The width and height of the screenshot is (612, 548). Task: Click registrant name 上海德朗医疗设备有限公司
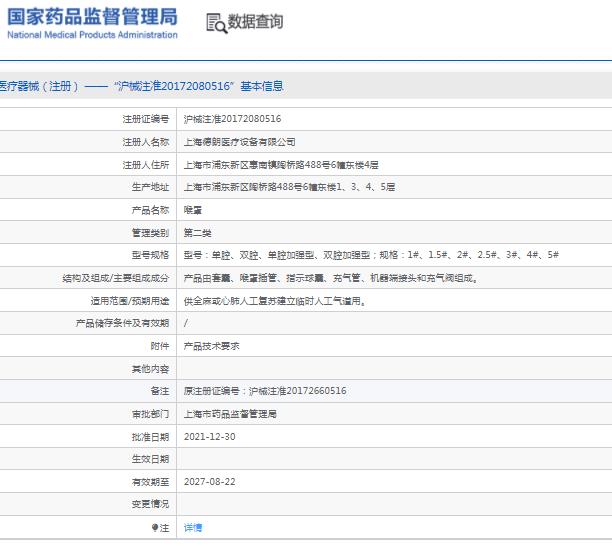click(239, 141)
